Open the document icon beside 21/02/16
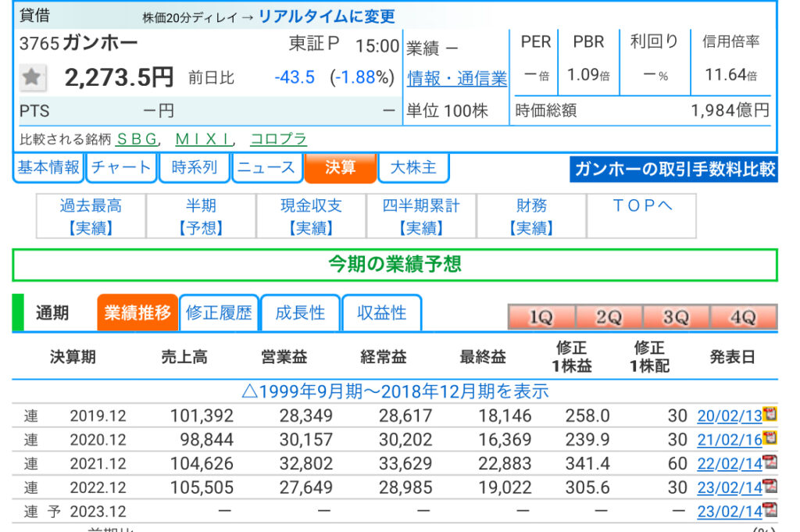Viewport: 800px width, 532px height. coord(770,437)
